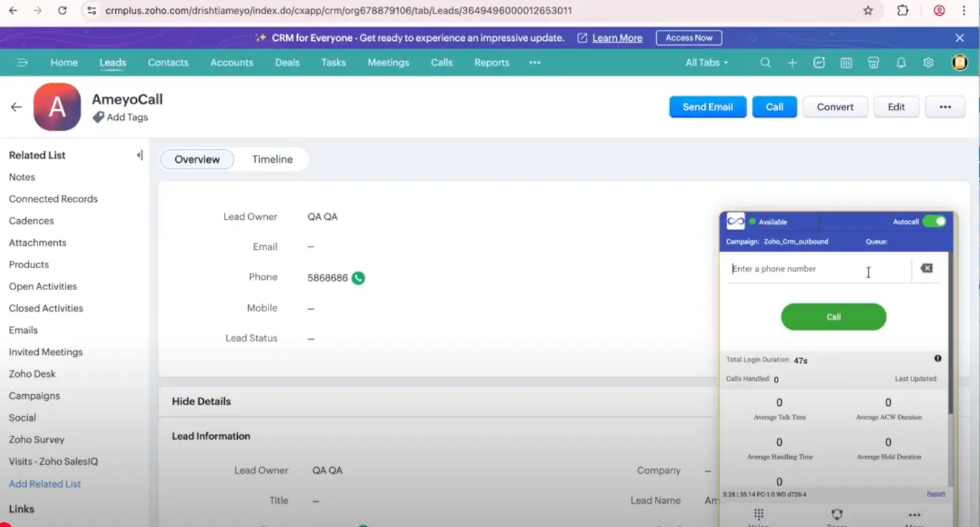
Task: Reload the page with the browser refresh icon
Action: (62, 10)
